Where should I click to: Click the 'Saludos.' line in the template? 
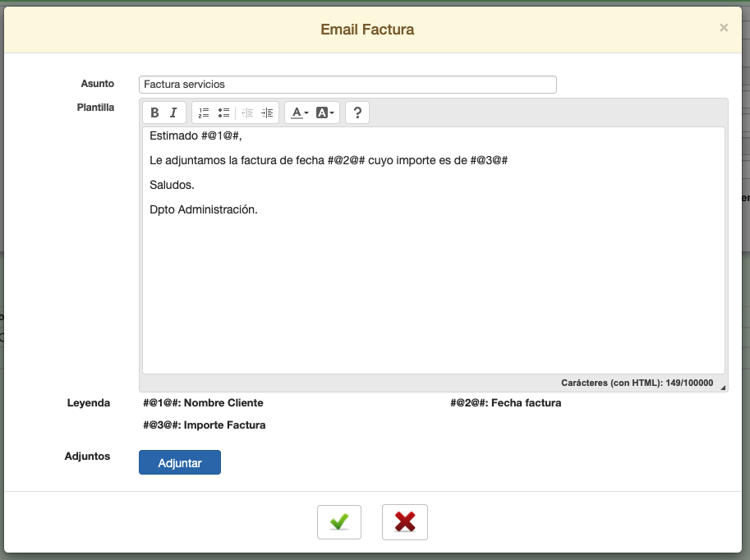172,186
